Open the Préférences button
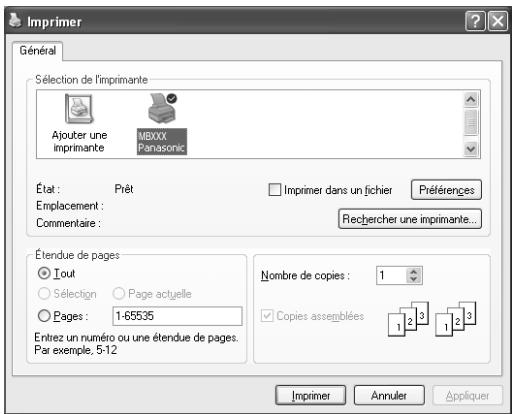 coord(446,190)
